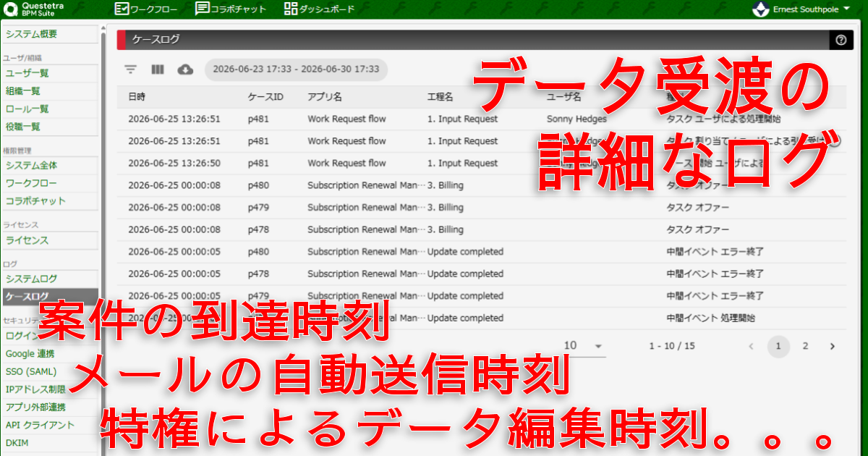Click p480 in the Update completed エラー終了 row
Screen dimensions: 868x456
tap(258, 252)
